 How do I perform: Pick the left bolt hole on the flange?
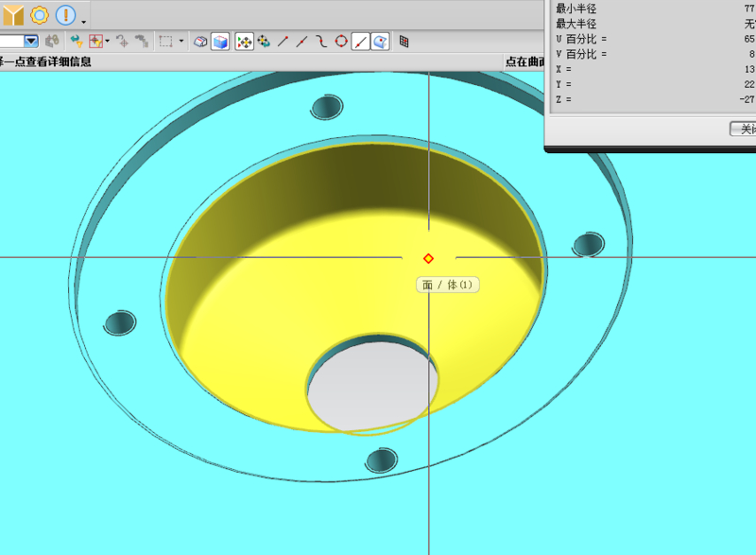coord(120,322)
